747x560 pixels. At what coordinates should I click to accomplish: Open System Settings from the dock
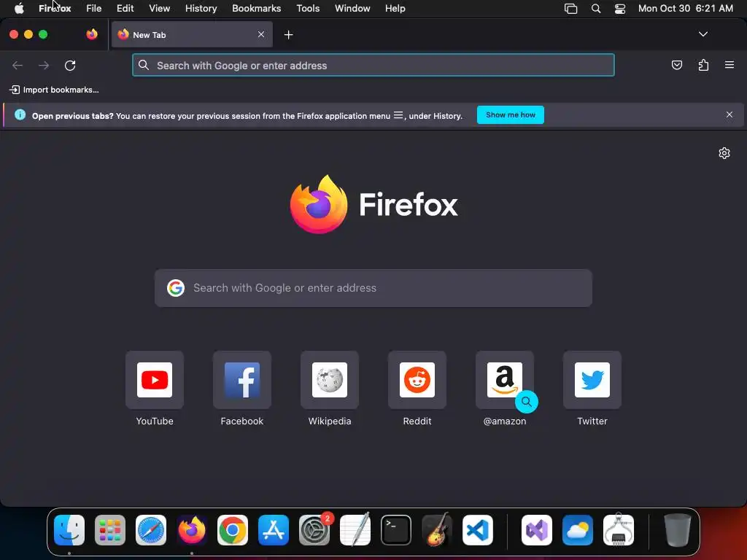click(314, 530)
